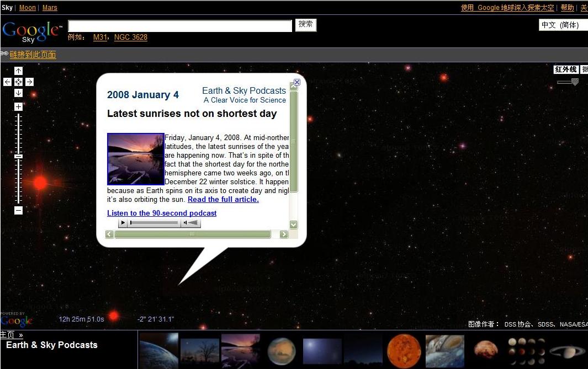Click the chain link icon

[x=4, y=54]
